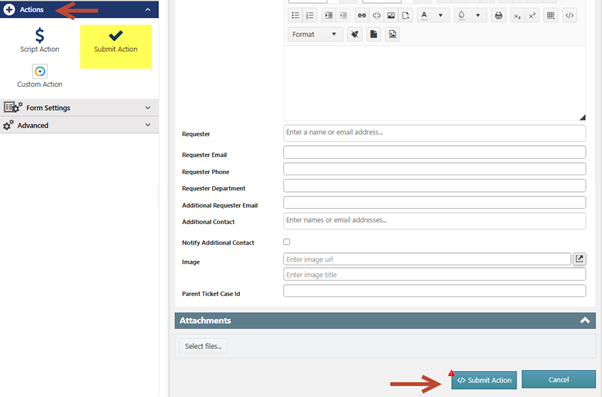Click the plus icon beside Actions

[x=9, y=9]
